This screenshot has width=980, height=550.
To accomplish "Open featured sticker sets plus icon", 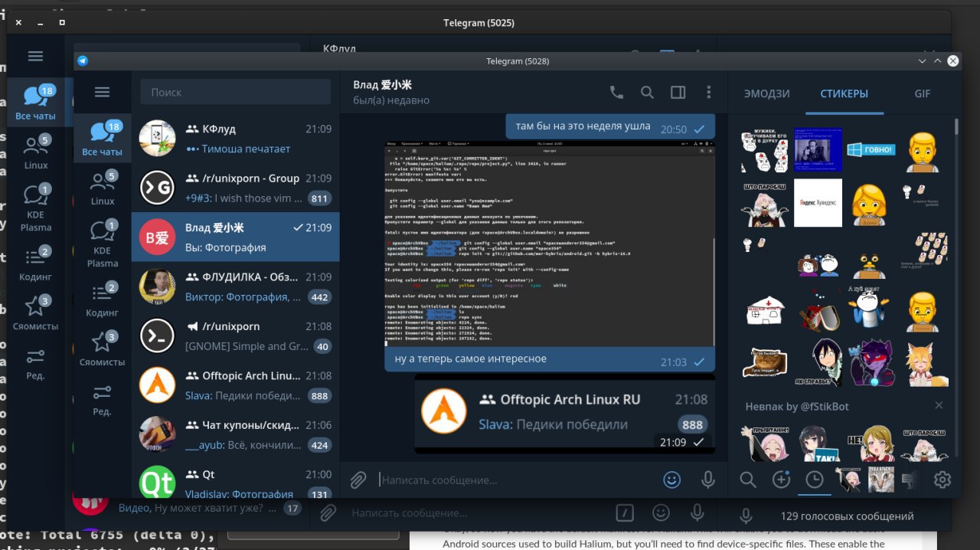I will click(782, 480).
